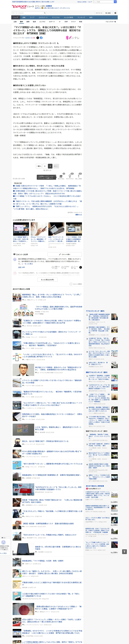
Task: Open the 関西テレビ source link under article
Action: tap(79, 215)
